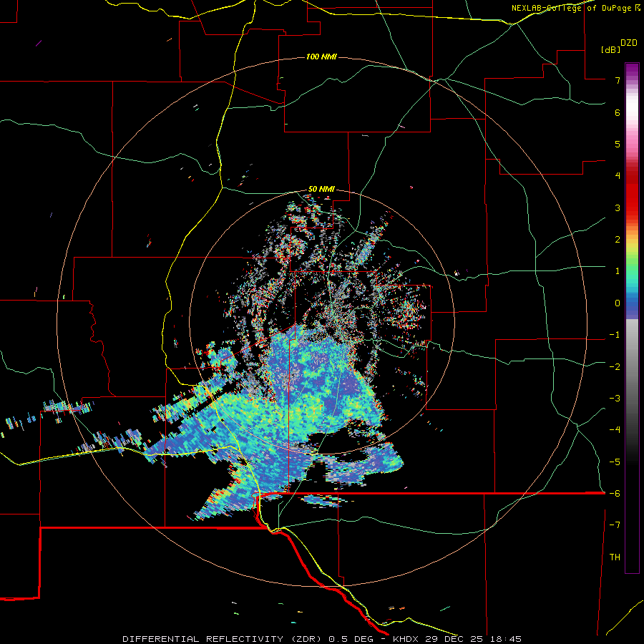Click the KHDX 29 DEC 25 18:45 timestamp
Viewport: 644px width, 644px height.
(x=457, y=639)
